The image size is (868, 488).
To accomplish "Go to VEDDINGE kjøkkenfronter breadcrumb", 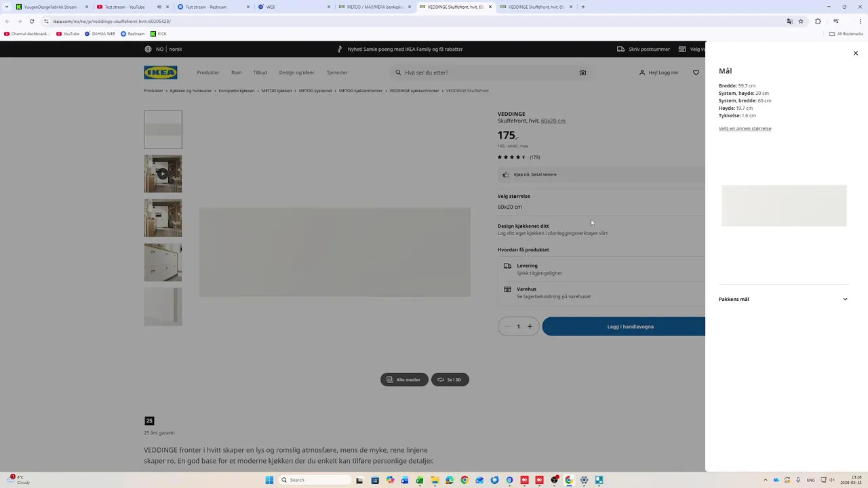I will 414,91.
